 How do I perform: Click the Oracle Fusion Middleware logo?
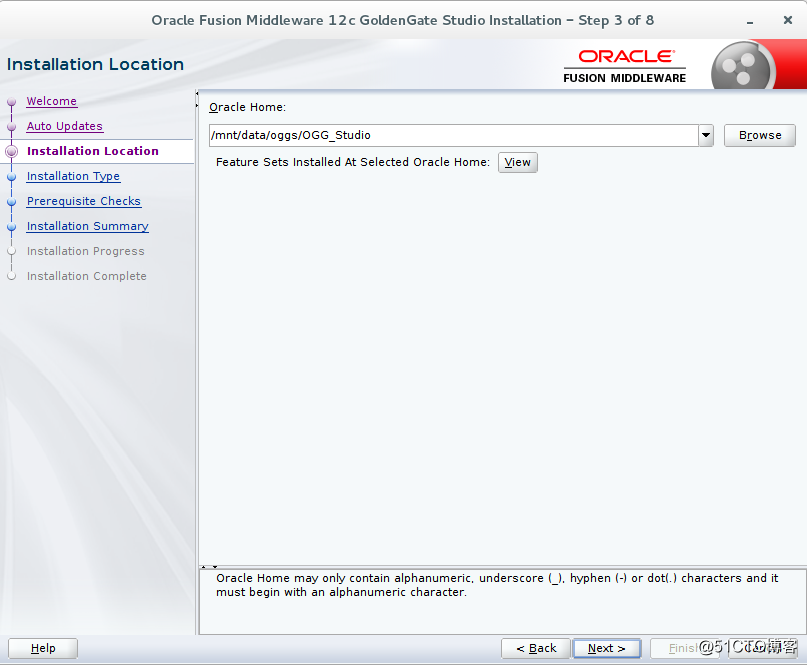tap(624, 66)
